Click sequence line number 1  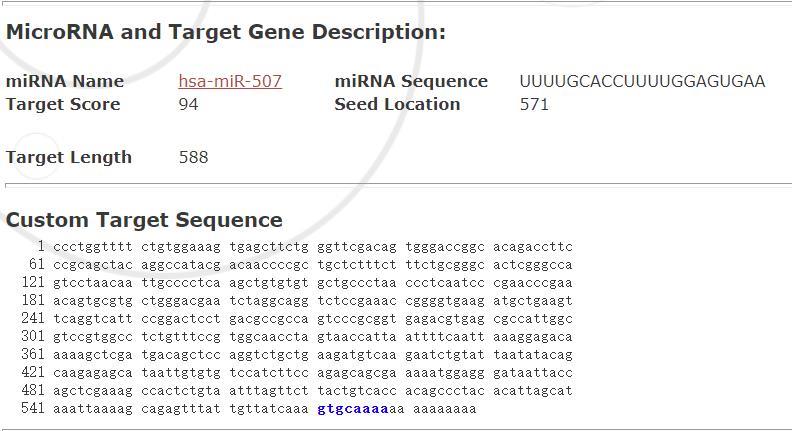coord(41,247)
